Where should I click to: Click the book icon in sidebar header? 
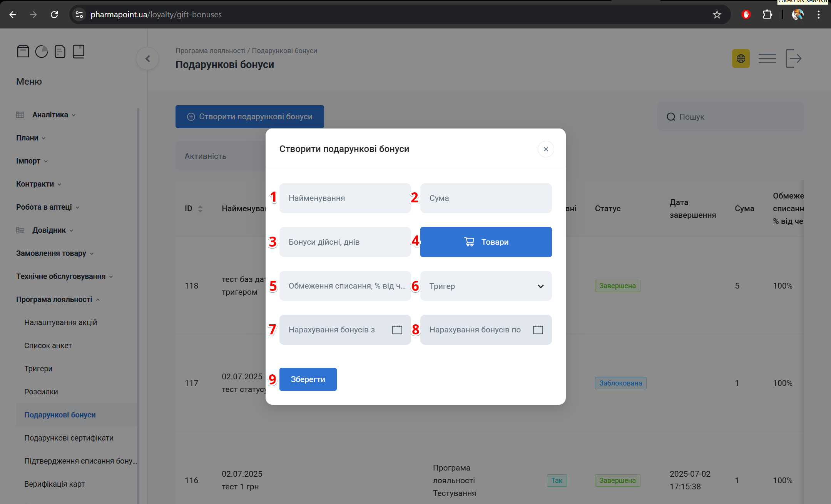79,51
